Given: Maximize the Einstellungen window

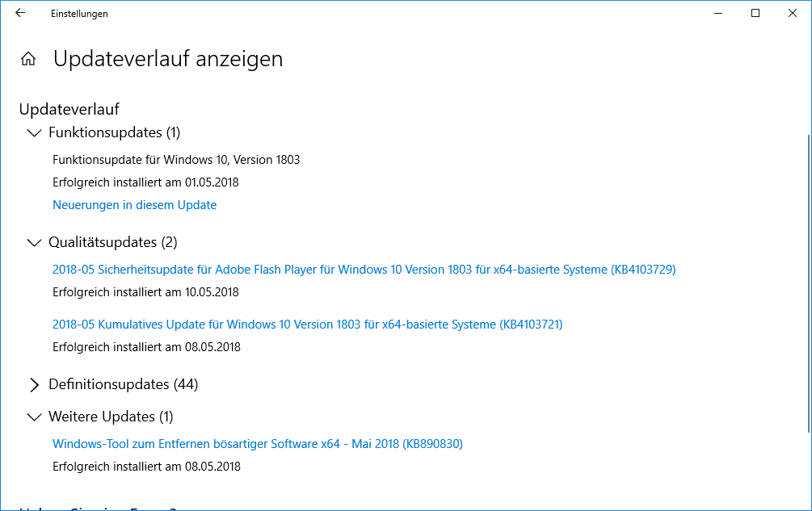Looking at the screenshot, I should [755, 14].
